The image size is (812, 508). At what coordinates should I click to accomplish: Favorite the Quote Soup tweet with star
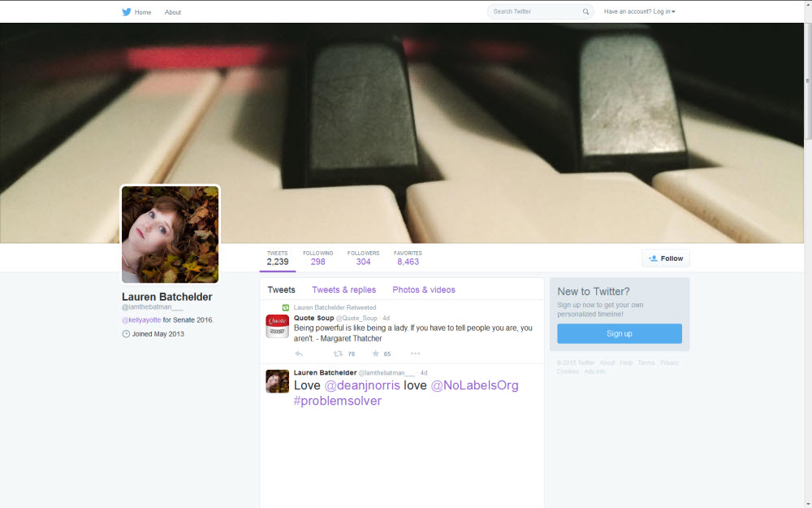(375, 354)
